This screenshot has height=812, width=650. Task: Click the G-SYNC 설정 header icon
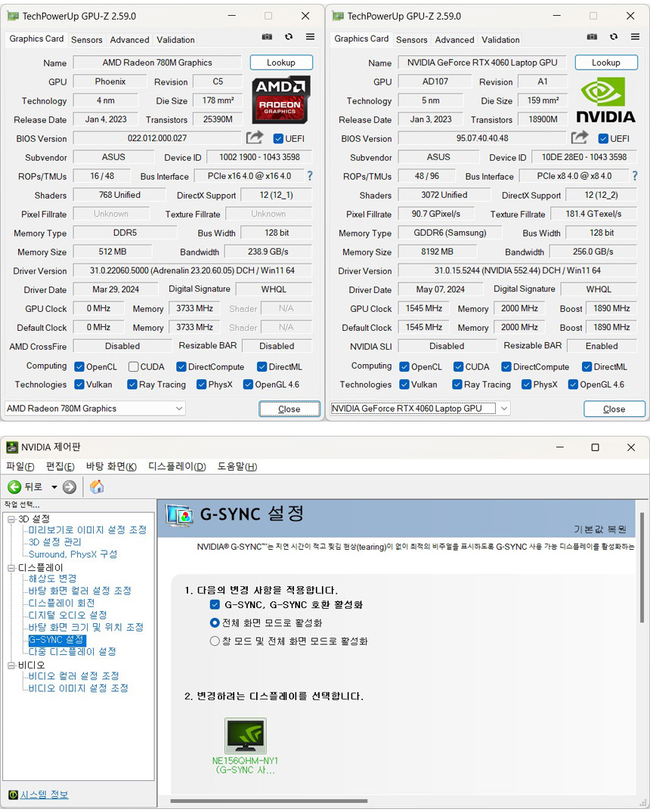point(179,516)
